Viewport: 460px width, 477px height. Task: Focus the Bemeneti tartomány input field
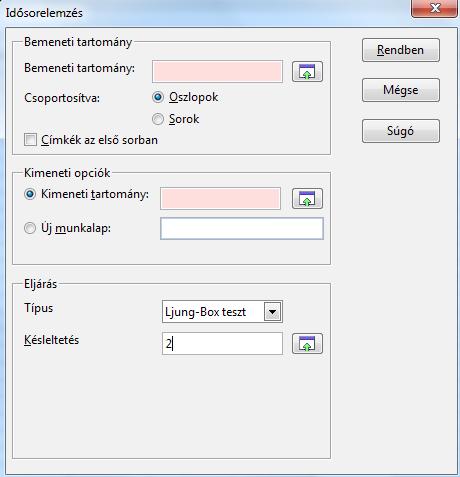(217, 72)
